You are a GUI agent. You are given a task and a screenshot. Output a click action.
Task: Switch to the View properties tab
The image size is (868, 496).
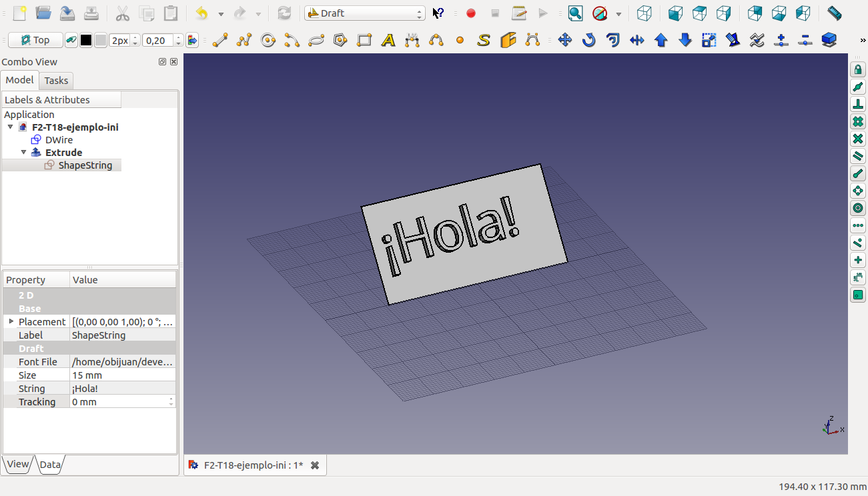[18, 465]
